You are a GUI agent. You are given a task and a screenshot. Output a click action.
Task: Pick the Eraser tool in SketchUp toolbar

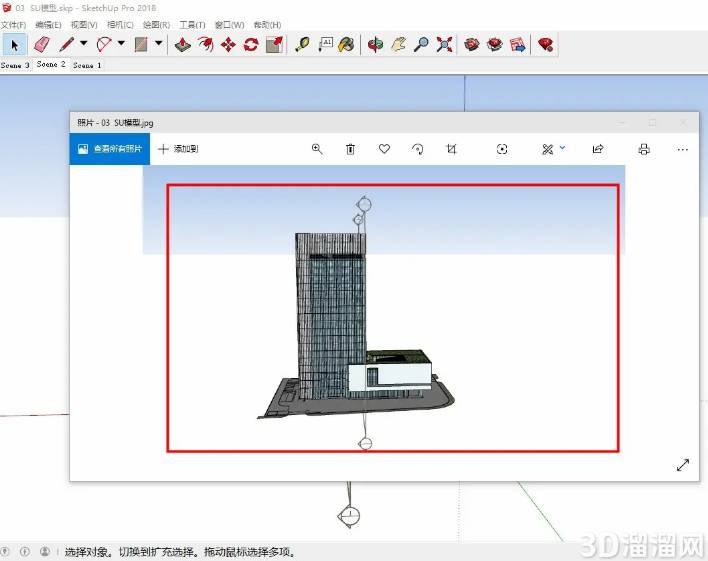pos(42,45)
